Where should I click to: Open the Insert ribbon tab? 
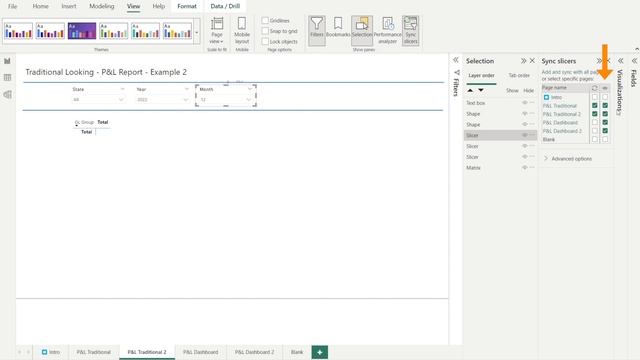pyautogui.click(x=69, y=6)
